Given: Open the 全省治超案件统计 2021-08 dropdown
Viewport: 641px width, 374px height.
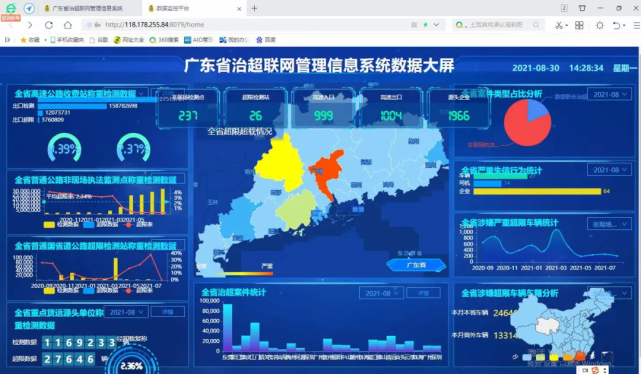Looking at the screenshot, I should click(x=381, y=293).
